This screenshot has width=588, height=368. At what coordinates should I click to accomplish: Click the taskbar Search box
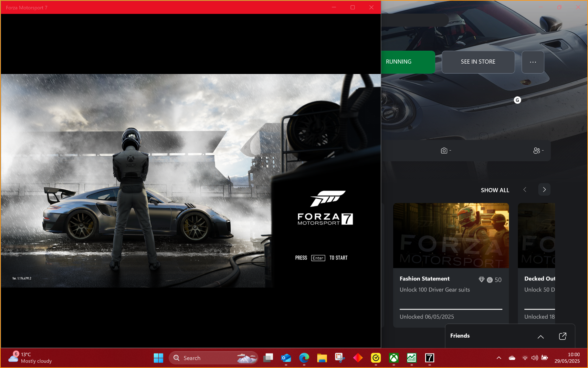pos(213,358)
